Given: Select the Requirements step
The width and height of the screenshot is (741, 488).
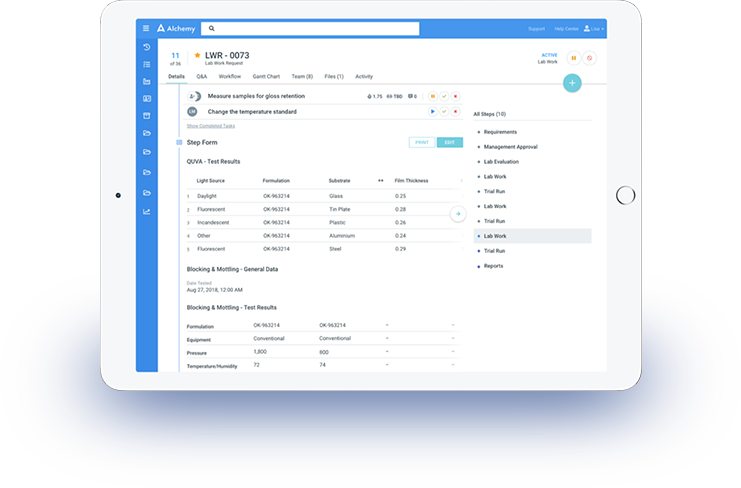Looking at the screenshot, I should coord(500,132).
